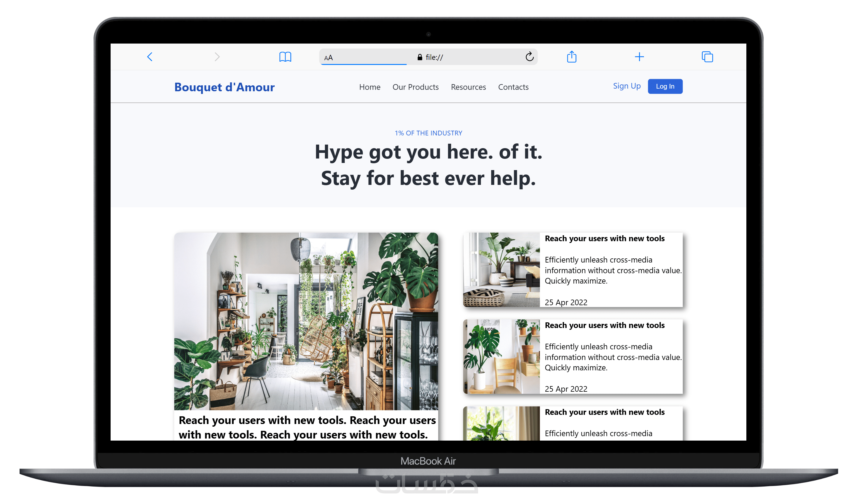Click the 'Hype got you here. of it.' headline
The width and height of the screenshot is (854, 504).
428,151
